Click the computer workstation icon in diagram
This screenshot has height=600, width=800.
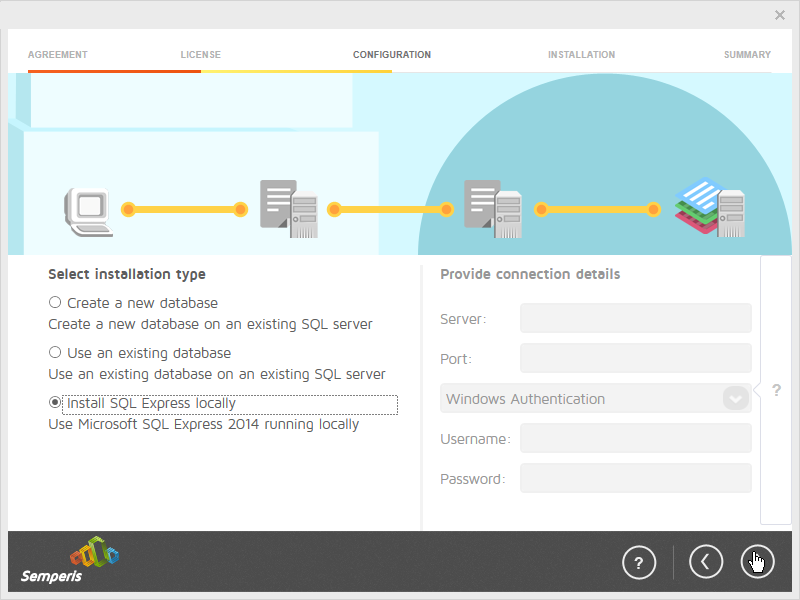pos(87,209)
